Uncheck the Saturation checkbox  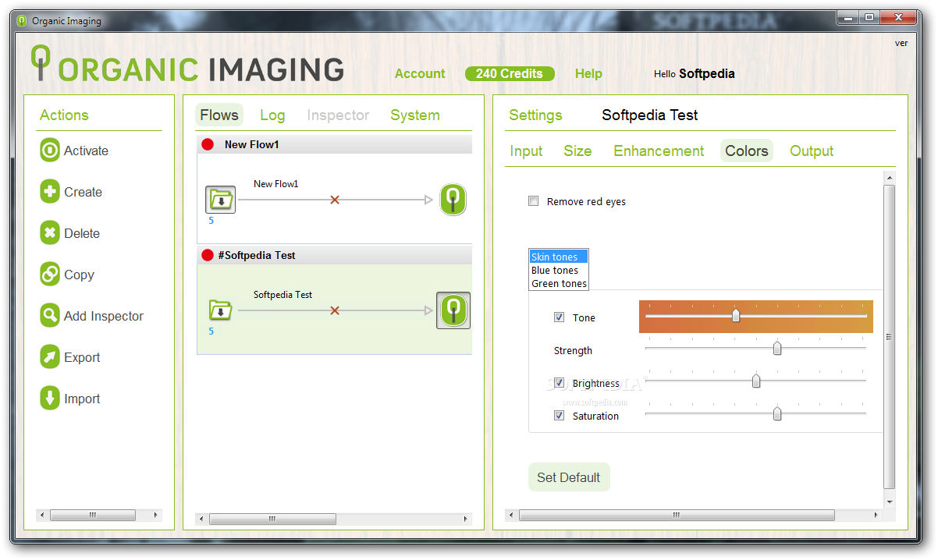pyautogui.click(x=559, y=416)
